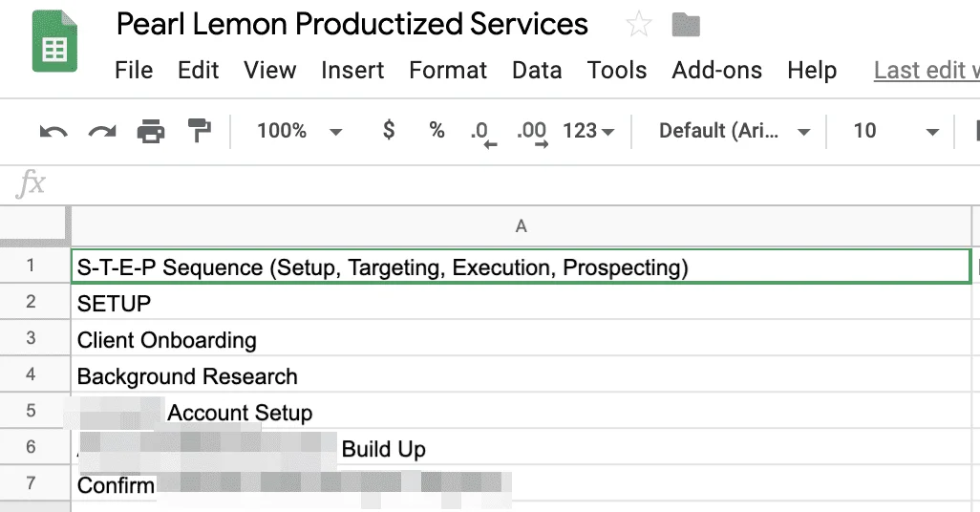Open the Google Sheets home icon
The width and height of the screenshot is (980, 512).
pos(55,41)
